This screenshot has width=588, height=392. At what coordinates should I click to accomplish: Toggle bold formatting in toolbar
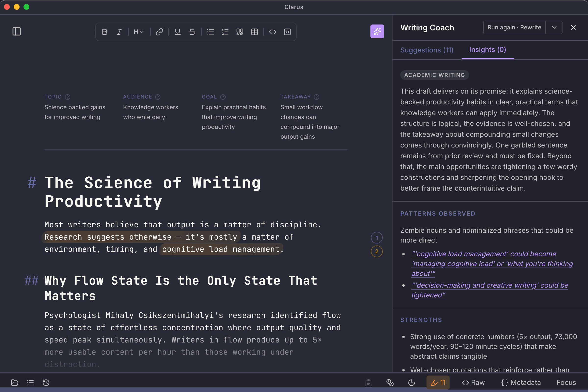(x=105, y=32)
